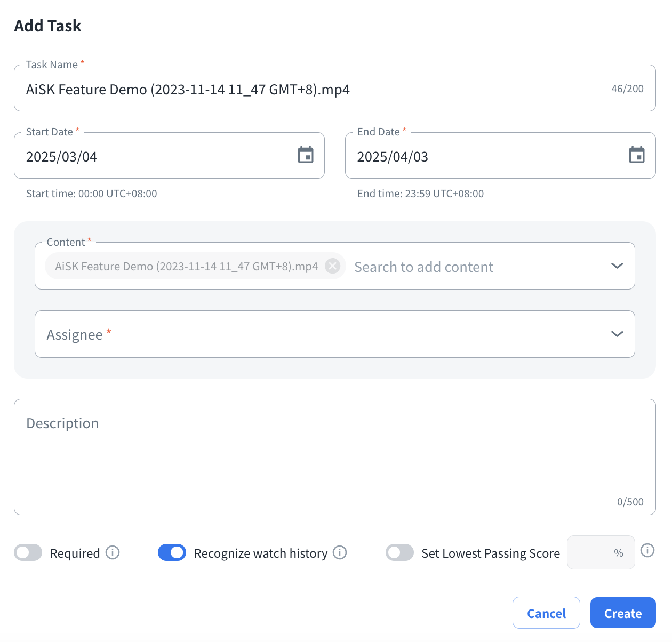This screenshot has height=642, width=672.
Task: Expand the Content dropdown chevron
Action: click(617, 266)
